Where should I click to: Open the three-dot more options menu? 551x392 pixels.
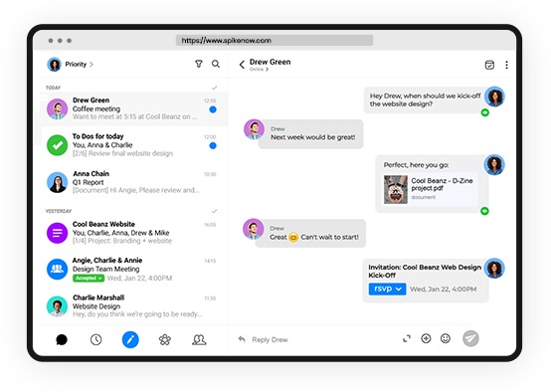[506, 65]
